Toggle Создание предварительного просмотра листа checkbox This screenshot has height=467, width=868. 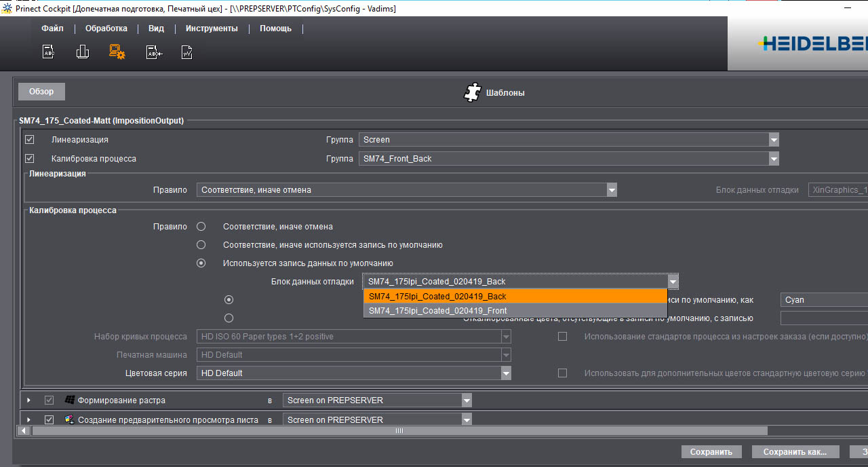pos(49,419)
